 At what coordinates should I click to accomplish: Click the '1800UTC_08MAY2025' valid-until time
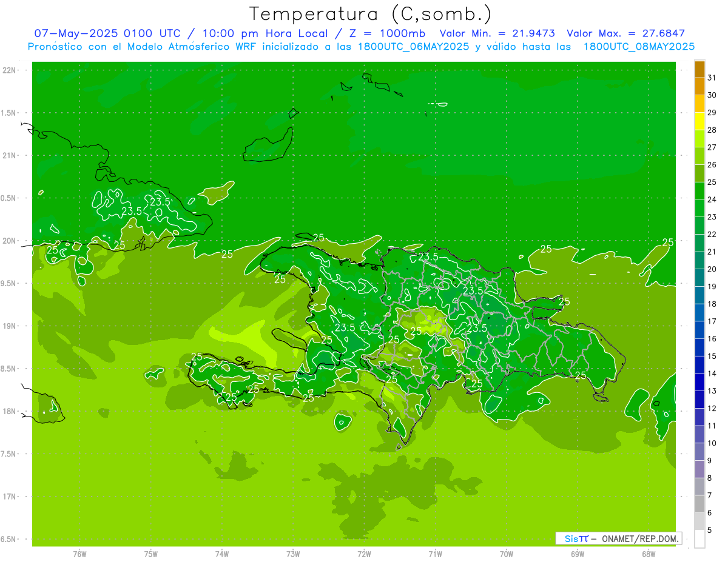pos(639,46)
